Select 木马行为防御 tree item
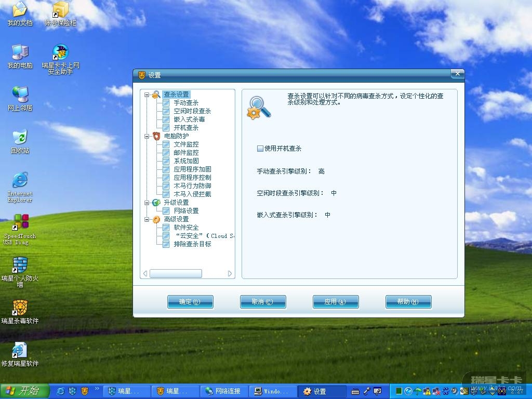This screenshot has width=532, height=399. point(192,186)
